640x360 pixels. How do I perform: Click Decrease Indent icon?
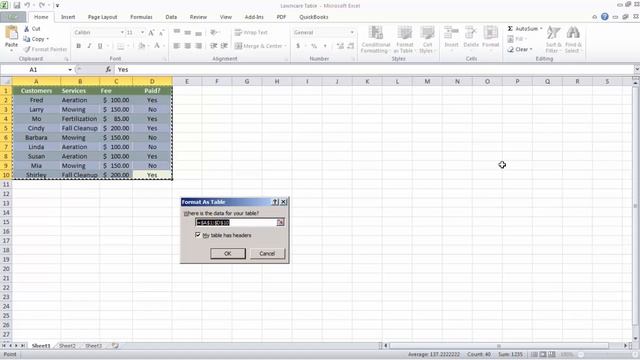[x=213, y=46]
